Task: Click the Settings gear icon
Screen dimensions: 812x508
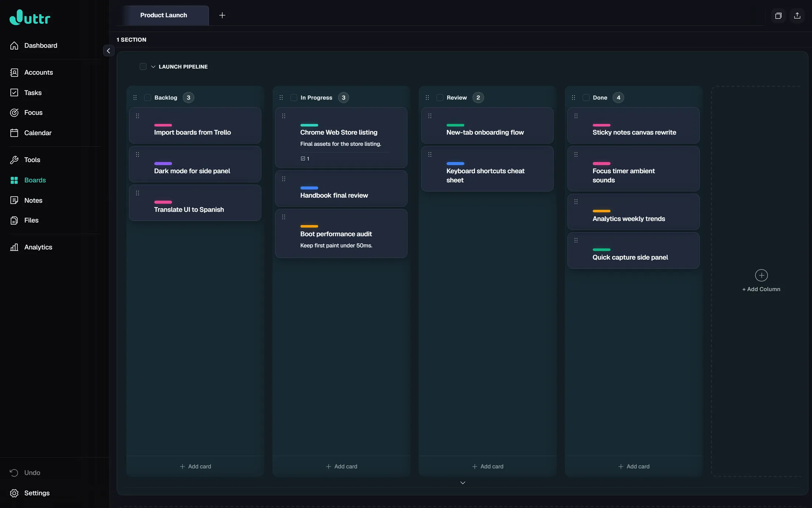Action: point(14,493)
